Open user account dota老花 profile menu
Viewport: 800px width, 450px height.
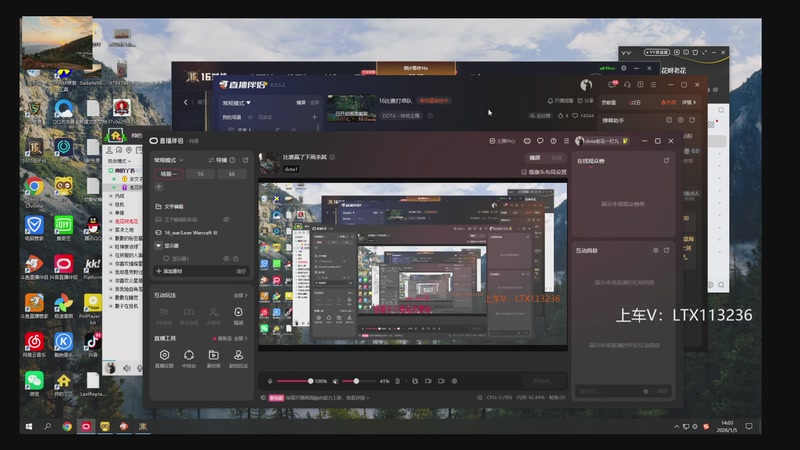tap(602, 141)
